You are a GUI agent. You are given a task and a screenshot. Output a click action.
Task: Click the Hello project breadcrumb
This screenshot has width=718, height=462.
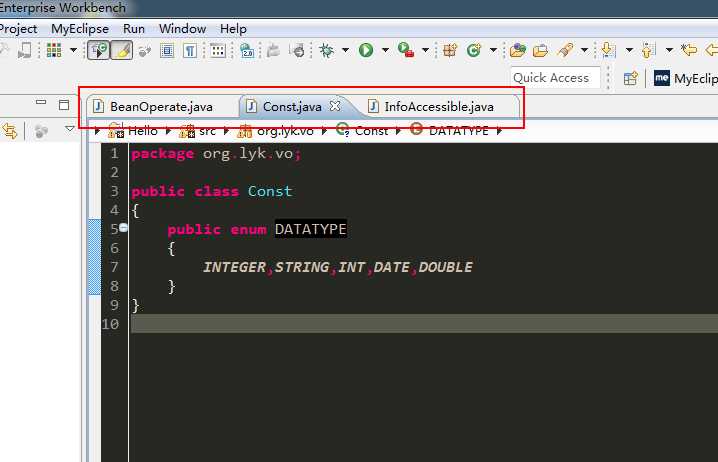[x=133, y=131]
